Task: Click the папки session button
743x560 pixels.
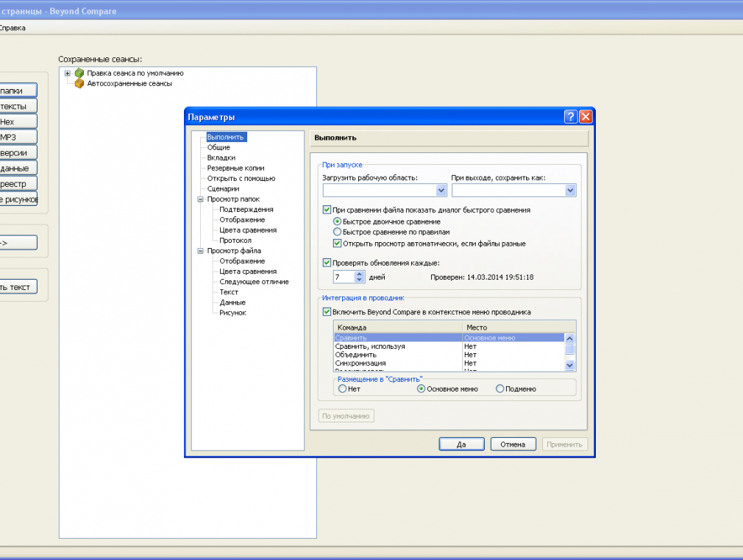Action: pos(18,91)
